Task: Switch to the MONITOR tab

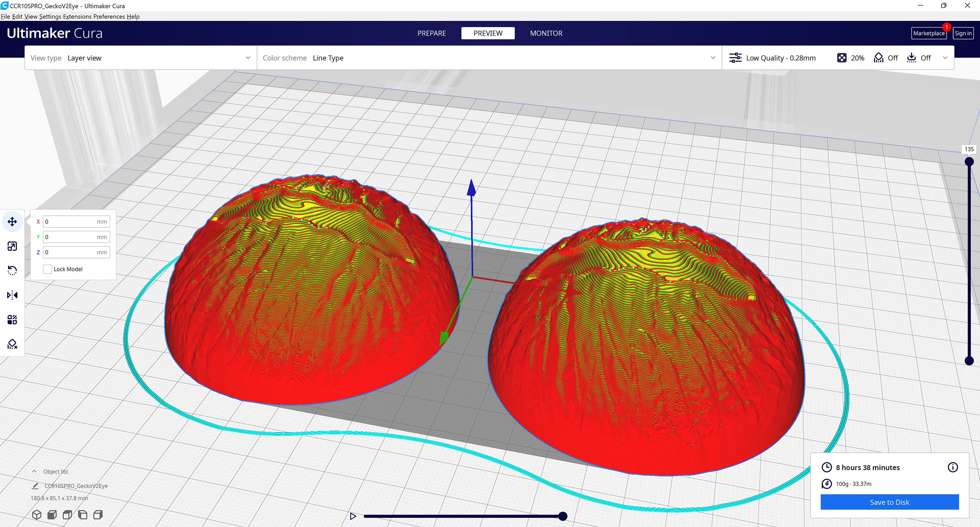Action: click(546, 33)
